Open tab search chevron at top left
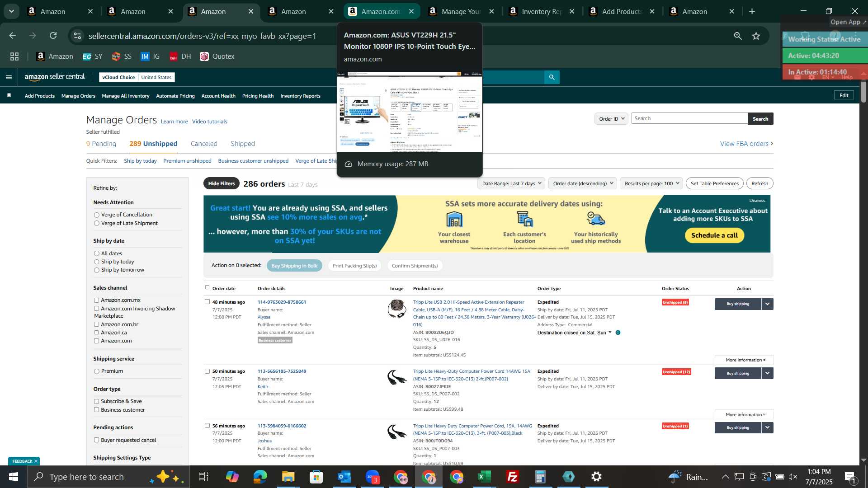 tap(11, 11)
